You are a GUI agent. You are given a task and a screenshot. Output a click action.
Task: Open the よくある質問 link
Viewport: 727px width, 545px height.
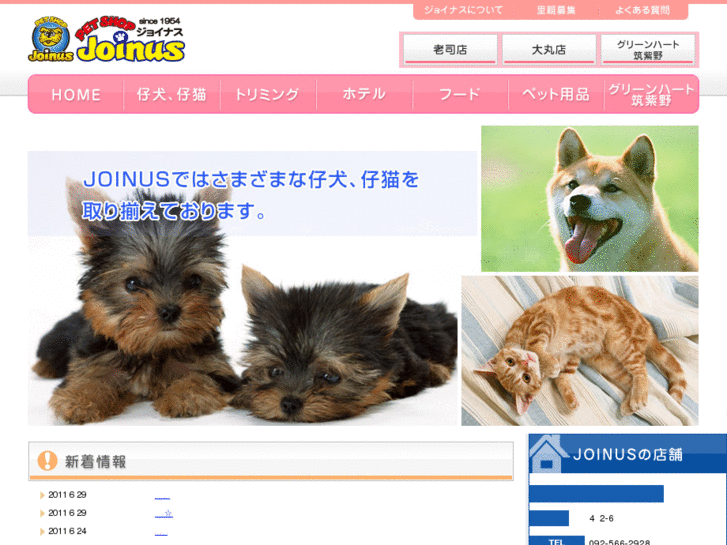[642, 10]
